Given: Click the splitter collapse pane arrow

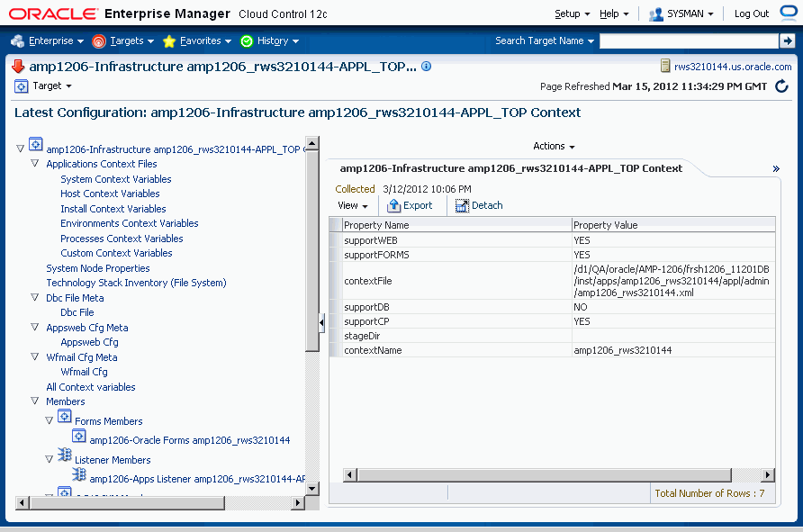Looking at the screenshot, I should pos(321,322).
